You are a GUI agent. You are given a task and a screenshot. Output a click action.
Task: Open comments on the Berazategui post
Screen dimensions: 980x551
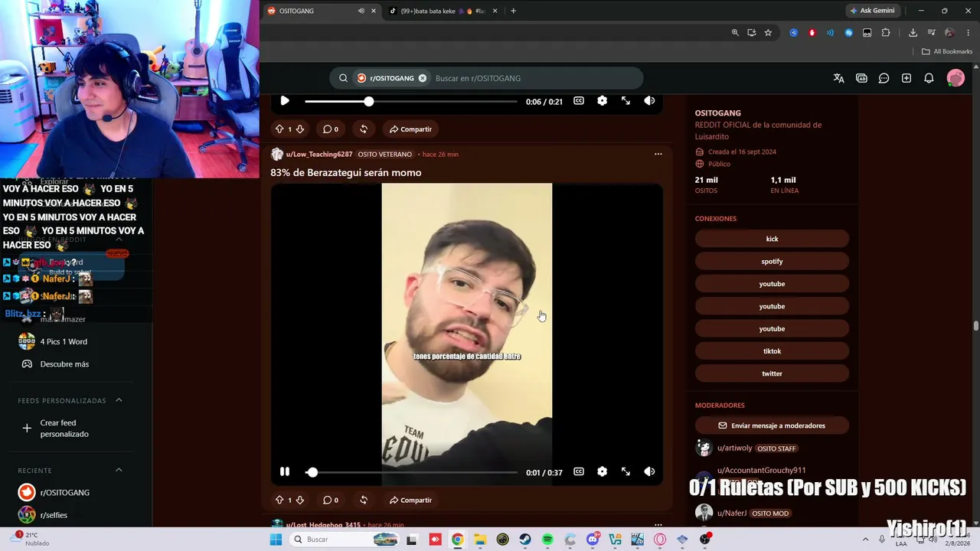pyautogui.click(x=331, y=500)
